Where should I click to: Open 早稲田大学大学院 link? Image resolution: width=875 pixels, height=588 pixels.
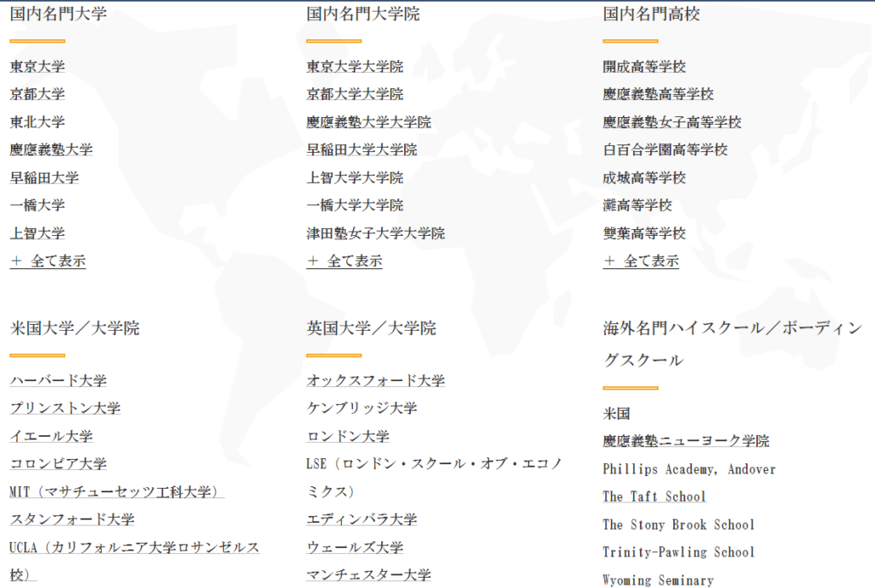(361, 150)
